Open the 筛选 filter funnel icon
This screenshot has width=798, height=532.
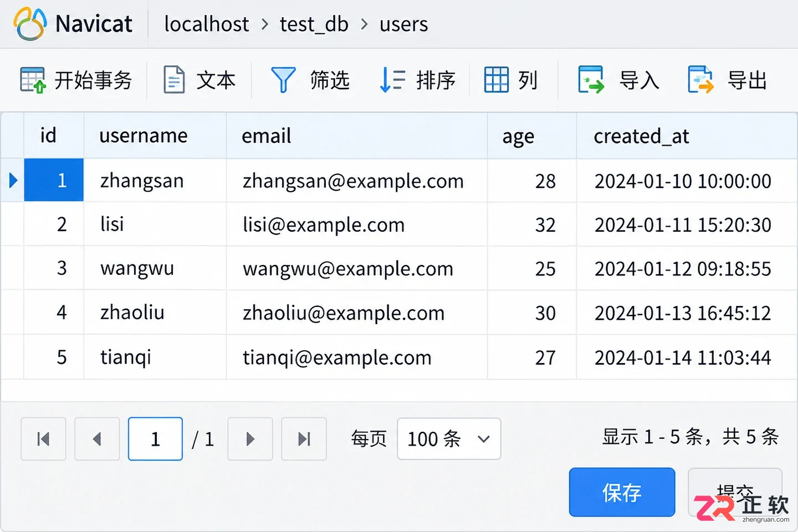click(x=283, y=80)
